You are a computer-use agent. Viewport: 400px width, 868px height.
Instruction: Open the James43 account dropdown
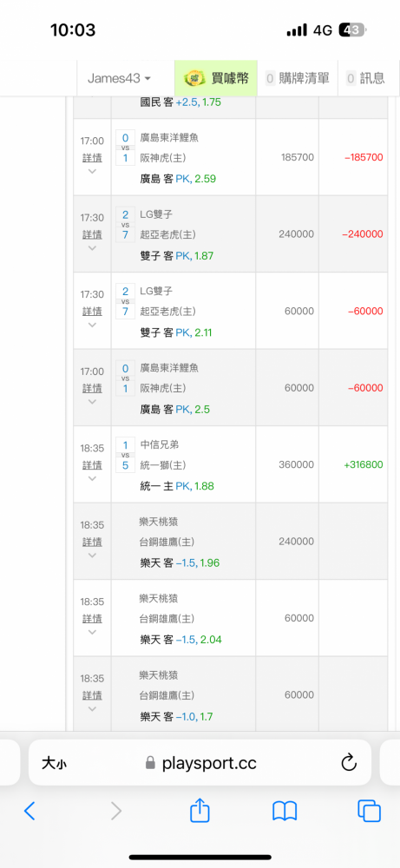pyautogui.click(x=119, y=79)
